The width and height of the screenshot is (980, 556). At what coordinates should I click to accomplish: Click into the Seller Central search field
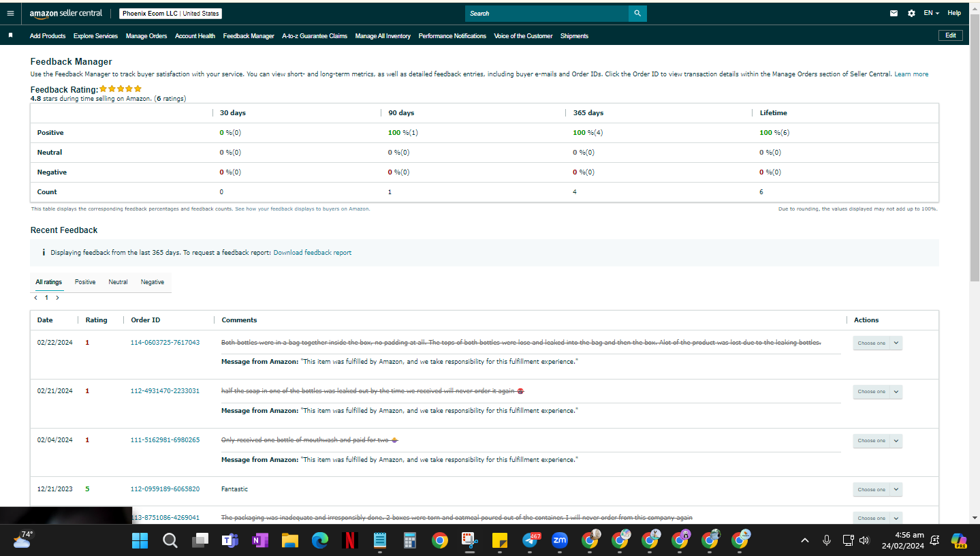click(x=547, y=13)
